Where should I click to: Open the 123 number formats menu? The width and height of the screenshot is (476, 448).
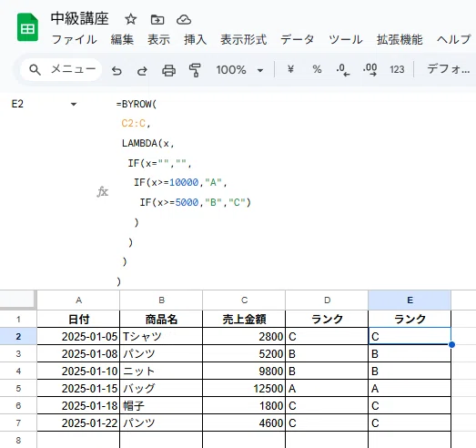coord(397,69)
